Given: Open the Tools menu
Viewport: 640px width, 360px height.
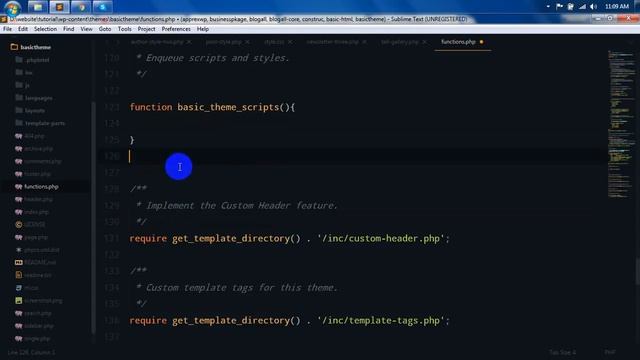Looking at the screenshot, I should (x=124, y=29).
